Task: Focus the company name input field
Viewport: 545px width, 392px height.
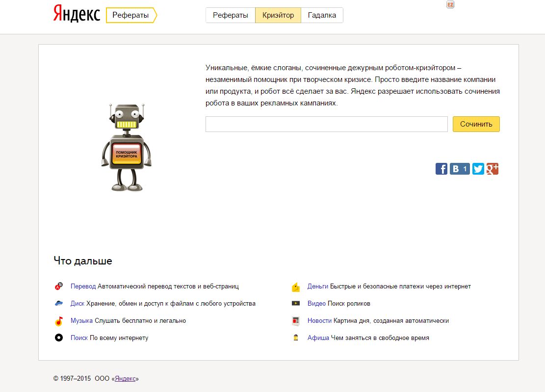Action: click(326, 124)
